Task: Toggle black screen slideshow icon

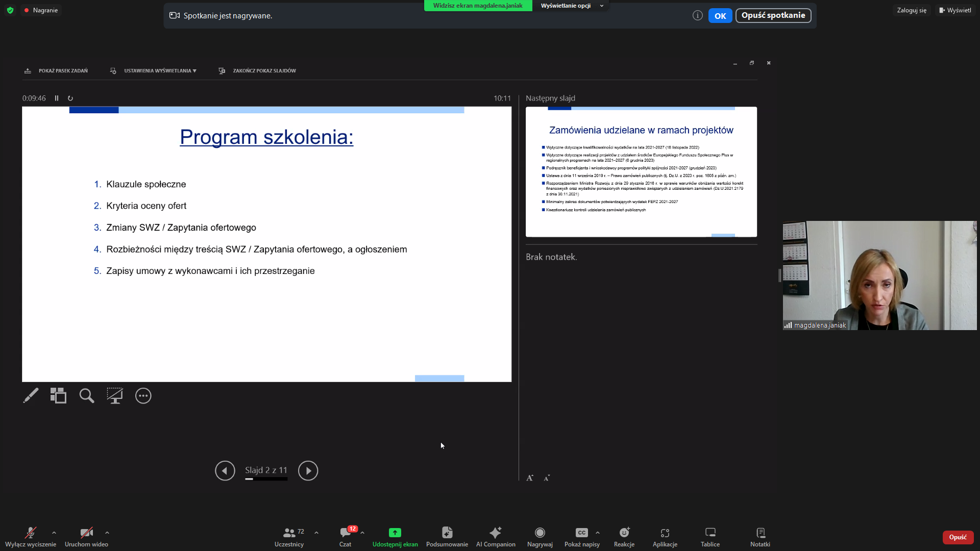Action: (x=115, y=396)
